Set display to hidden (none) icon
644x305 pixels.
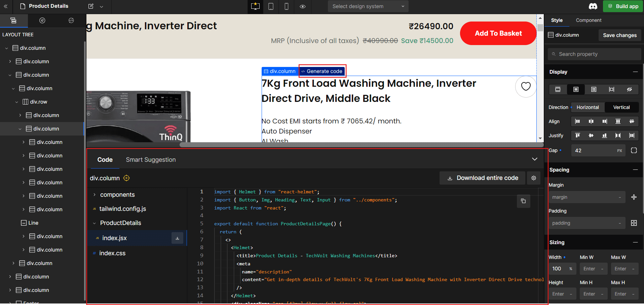coord(629,89)
